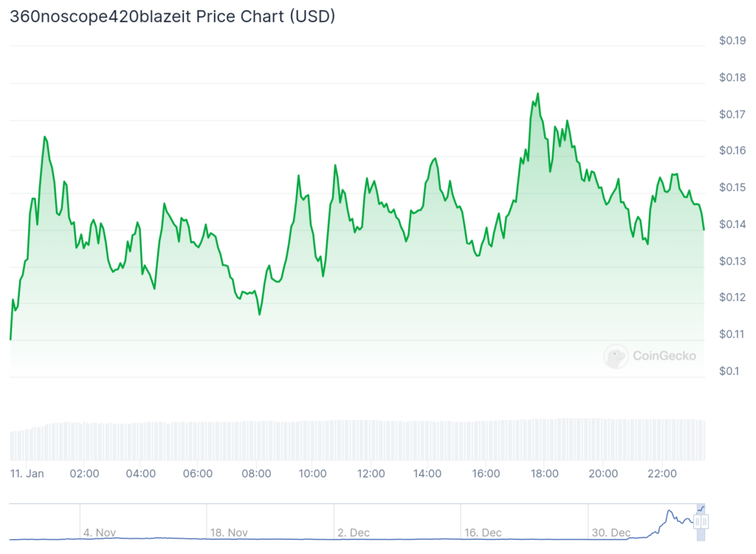This screenshot has width=756, height=554.
Task: Click the 12:00 time axis label
Action: pos(371,474)
